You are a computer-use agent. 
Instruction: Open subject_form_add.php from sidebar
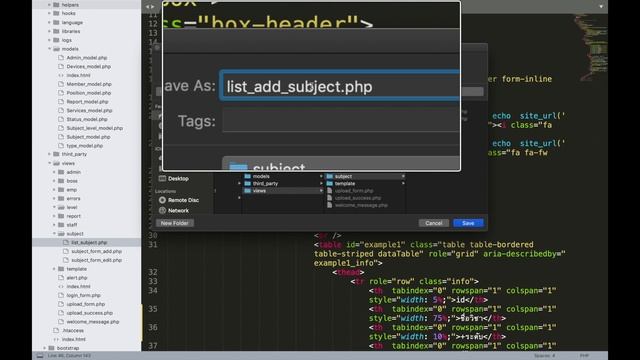coord(96,251)
